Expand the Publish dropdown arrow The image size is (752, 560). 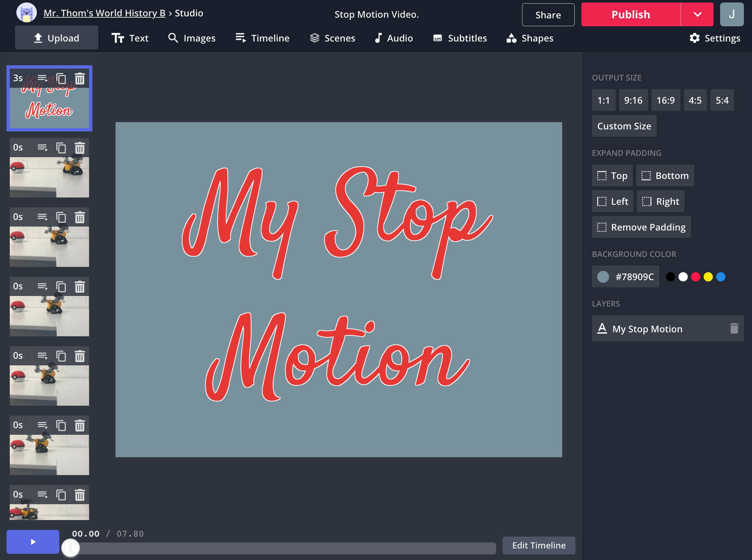697,14
